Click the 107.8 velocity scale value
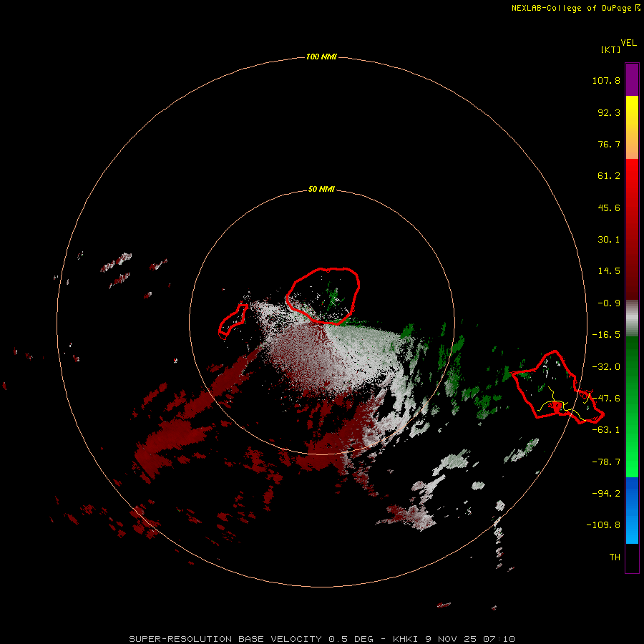Screen dimensions: 644x644 [606, 80]
